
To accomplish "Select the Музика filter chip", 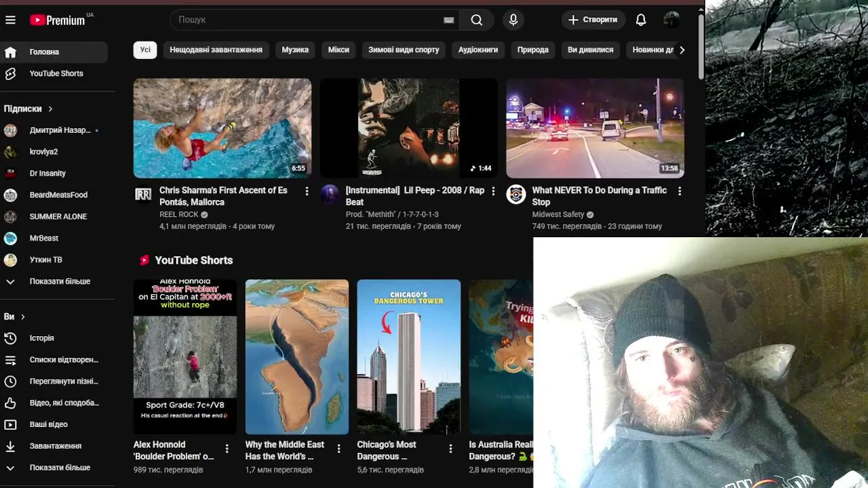I will pyautogui.click(x=295, y=49).
